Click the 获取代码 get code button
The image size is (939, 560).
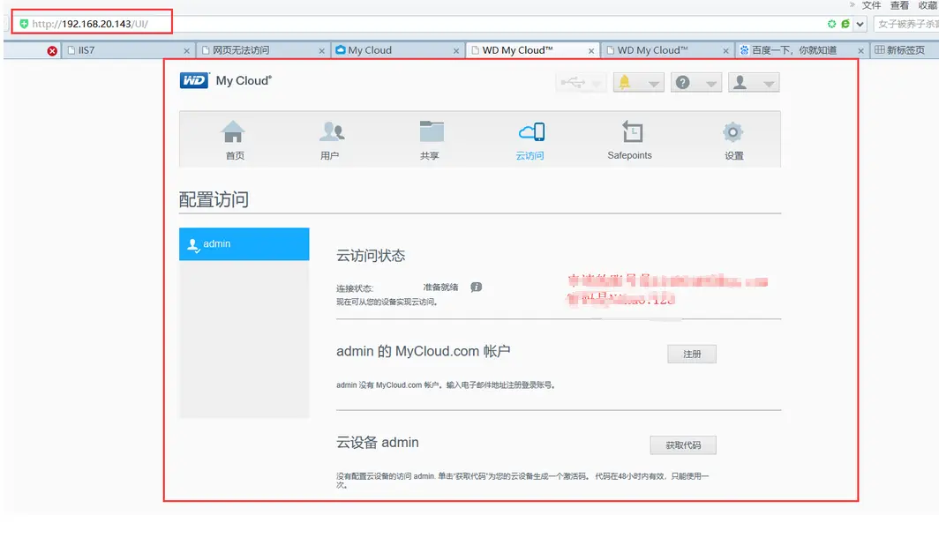pos(683,445)
